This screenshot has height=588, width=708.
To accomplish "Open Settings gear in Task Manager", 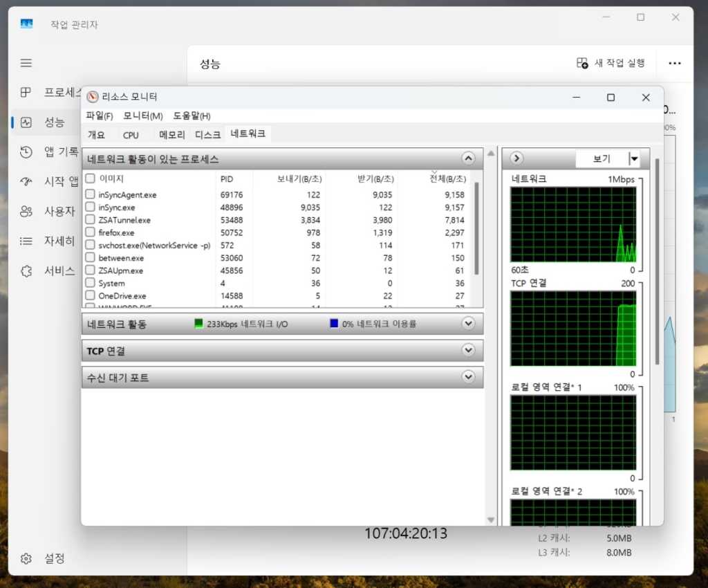I will click(x=26, y=558).
